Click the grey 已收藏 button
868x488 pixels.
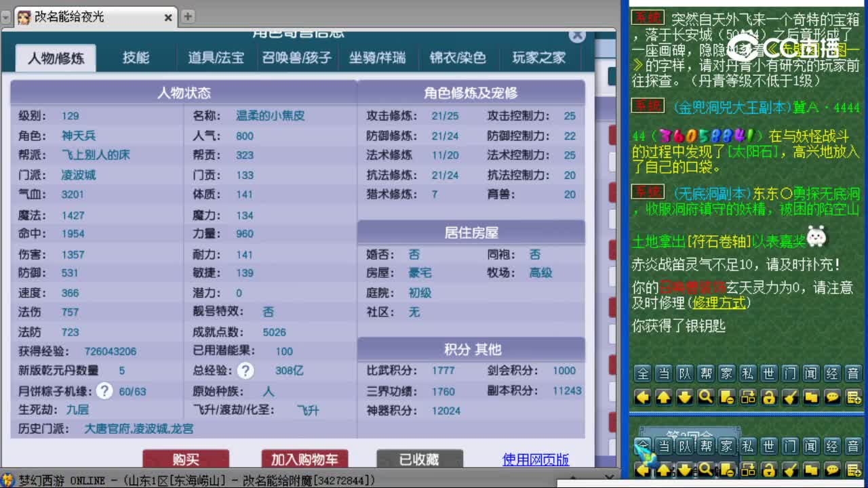point(420,460)
